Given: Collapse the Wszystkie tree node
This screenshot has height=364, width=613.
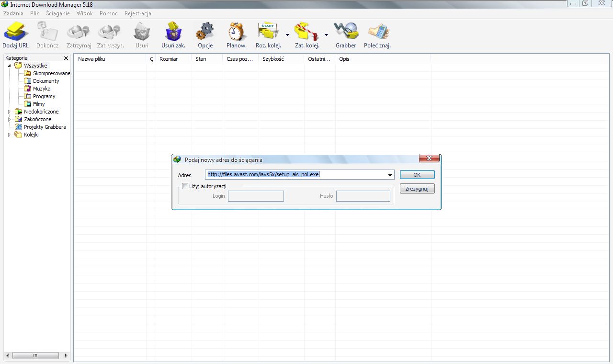Looking at the screenshot, I should (9, 66).
